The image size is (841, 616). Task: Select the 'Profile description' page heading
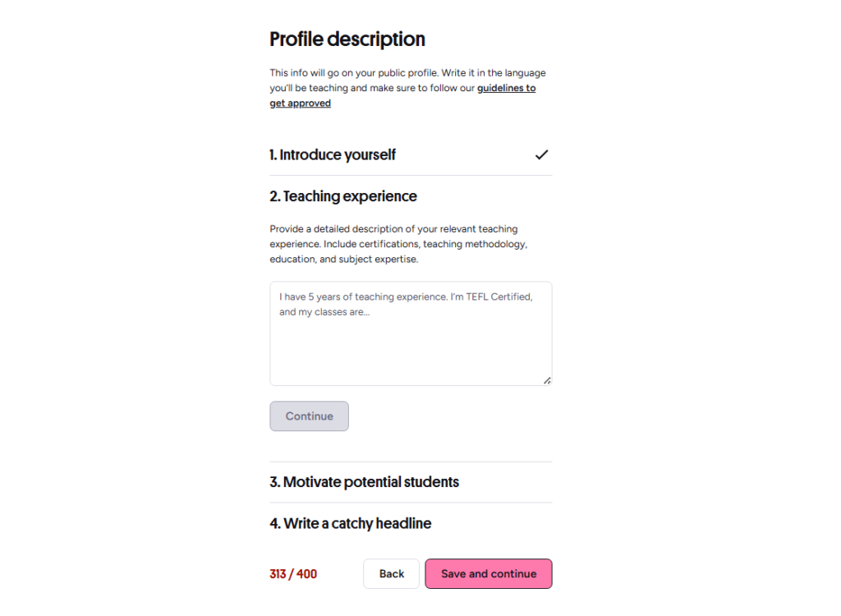[347, 39]
